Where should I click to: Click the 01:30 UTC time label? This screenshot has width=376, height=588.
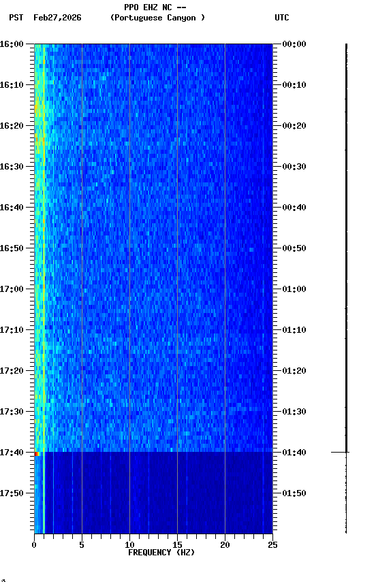coord(294,412)
